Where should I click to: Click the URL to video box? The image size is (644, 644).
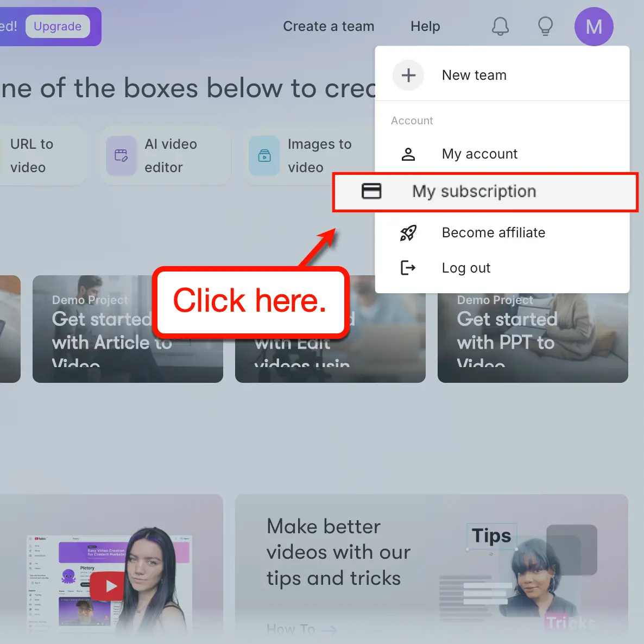tap(31, 156)
